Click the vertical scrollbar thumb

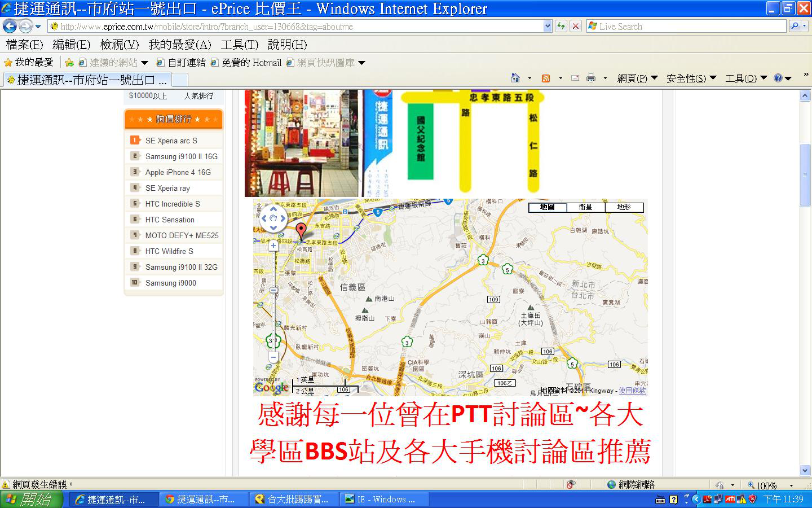(x=805, y=176)
